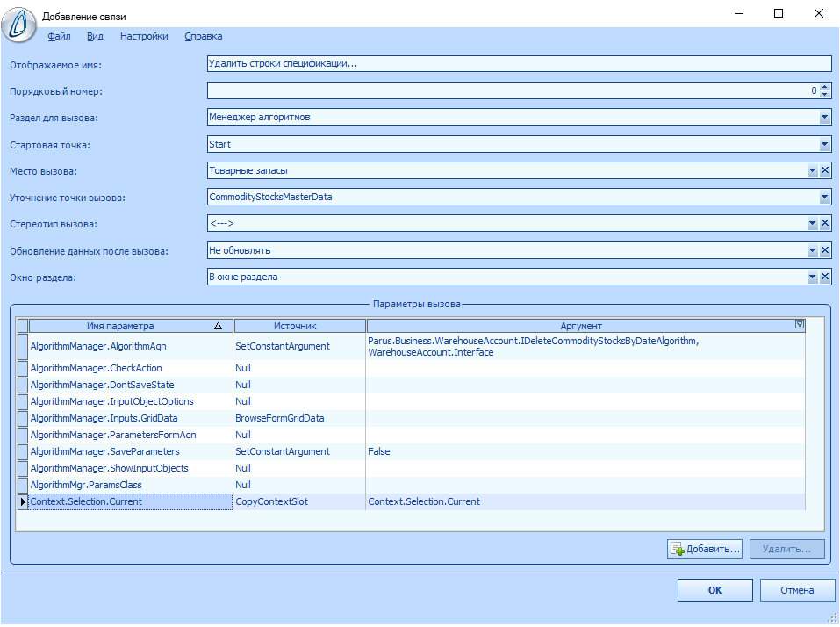This screenshot has width=840, height=627.
Task: Increase Порядковый номер with up arrow
Action: [x=824, y=86]
